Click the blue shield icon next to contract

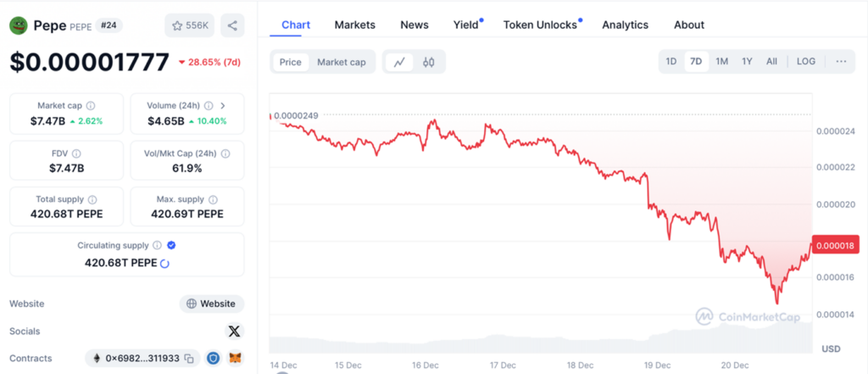[214, 359]
